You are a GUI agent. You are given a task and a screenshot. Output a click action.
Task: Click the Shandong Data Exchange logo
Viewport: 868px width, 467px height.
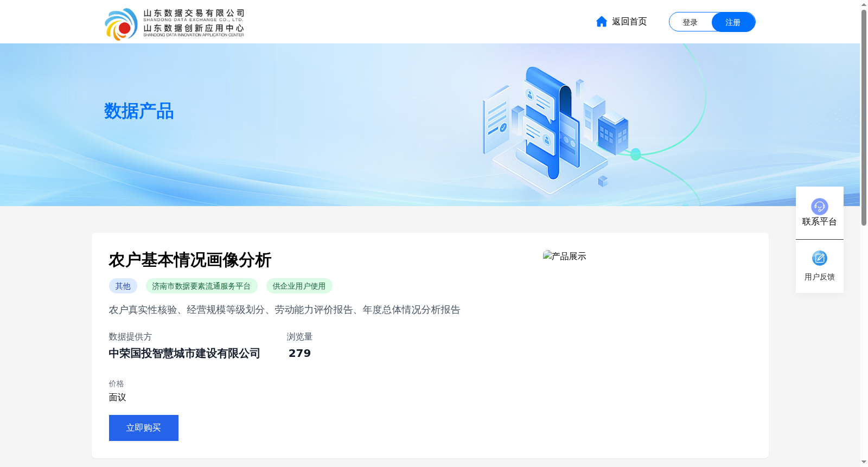click(174, 24)
